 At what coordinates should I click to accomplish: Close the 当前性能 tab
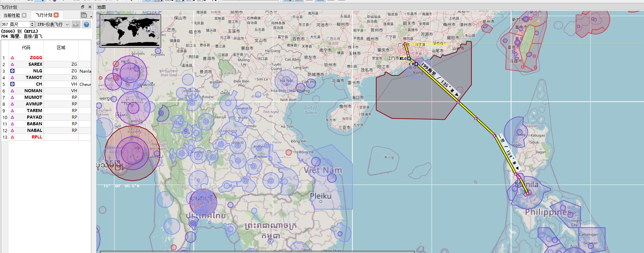[x=24, y=15]
